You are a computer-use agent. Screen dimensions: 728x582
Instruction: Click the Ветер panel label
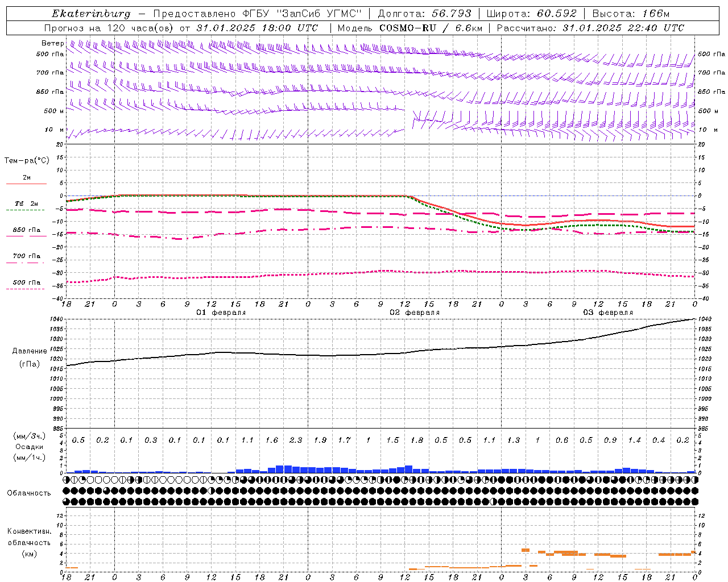point(52,43)
